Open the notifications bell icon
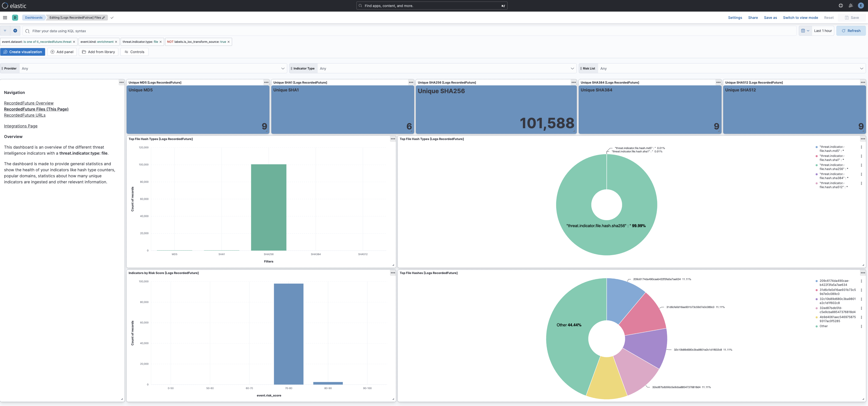Image resolution: width=868 pixels, height=406 pixels. 850,5
